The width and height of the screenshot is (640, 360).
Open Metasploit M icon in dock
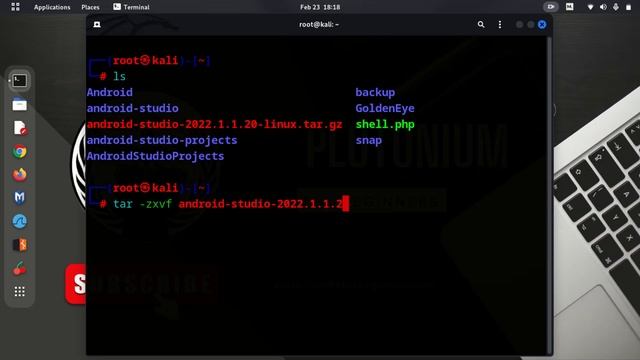point(19,198)
